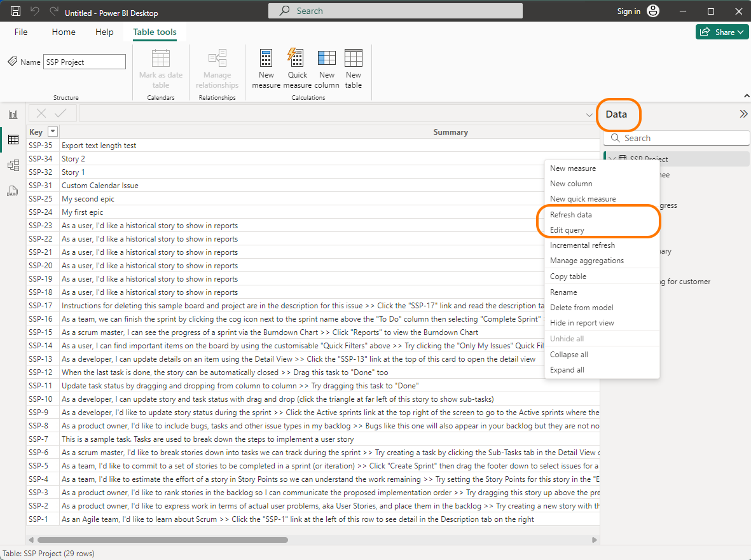Collapse the Data pane with double chevron
Viewport: 751px width, 560px height.
coord(743,114)
